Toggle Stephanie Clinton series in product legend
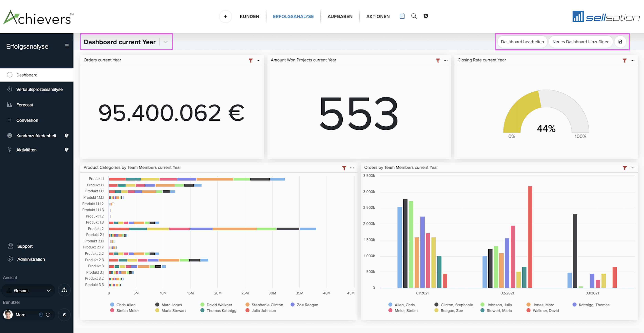Viewport: 644px width, 333px height. pyautogui.click(x=264, y=305)
